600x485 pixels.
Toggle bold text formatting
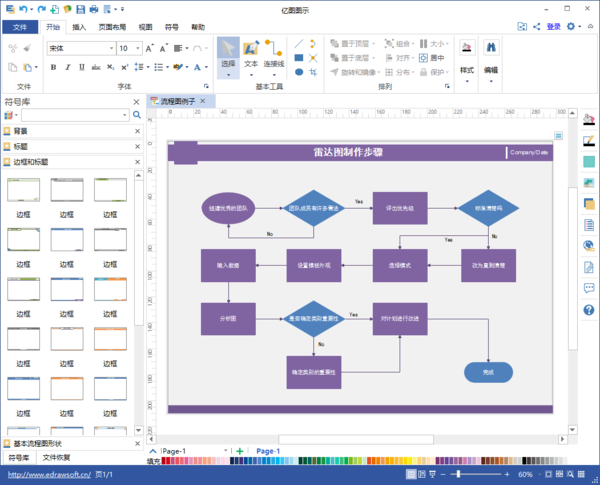click(53, 67)
